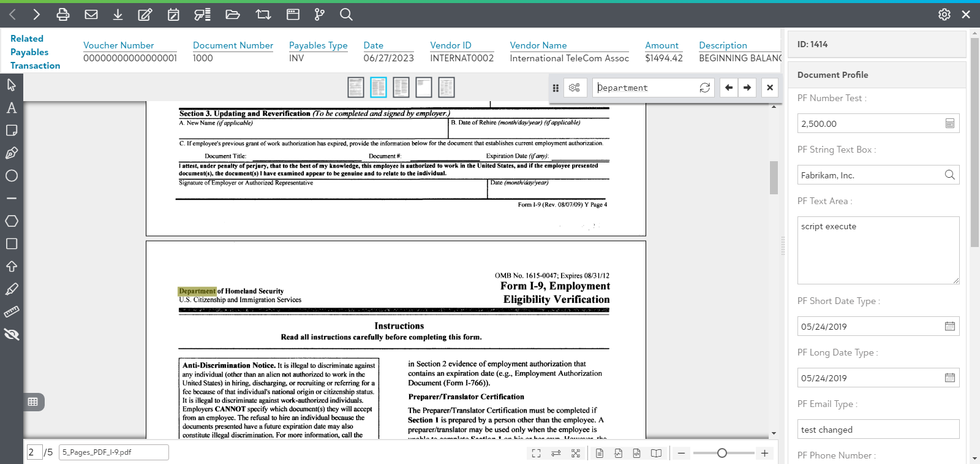Click the zoom slider handle

coord(722,453)
